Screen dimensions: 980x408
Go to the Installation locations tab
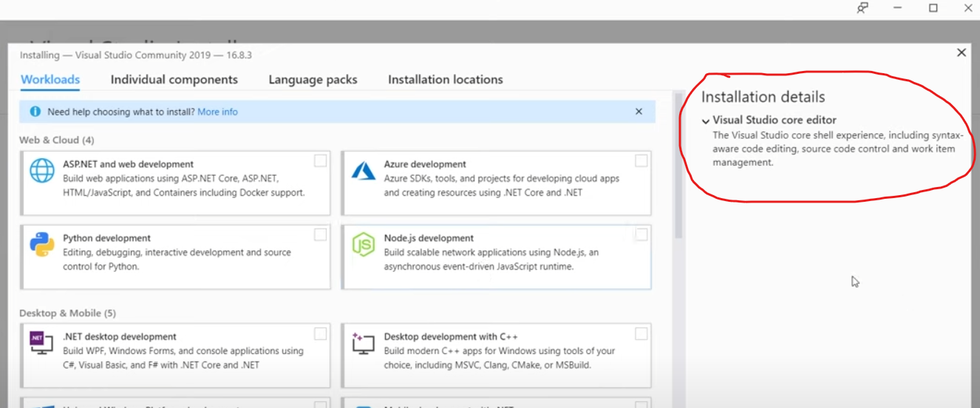(x=446, y=79)
